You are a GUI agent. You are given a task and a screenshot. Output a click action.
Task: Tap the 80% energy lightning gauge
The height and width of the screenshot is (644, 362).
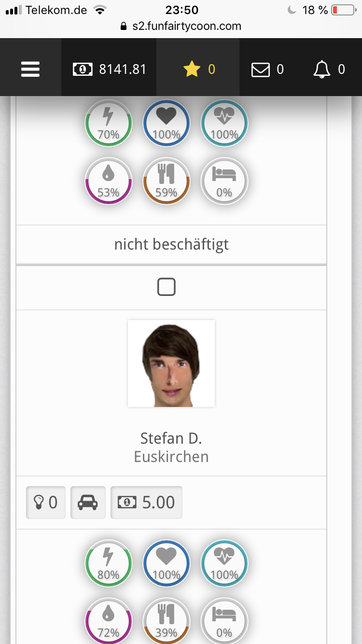click(x=109, y=563)
